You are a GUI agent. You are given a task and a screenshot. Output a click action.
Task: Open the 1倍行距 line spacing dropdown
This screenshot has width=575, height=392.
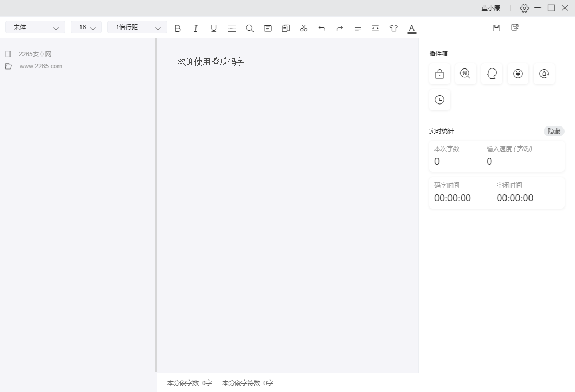point(136,27)
